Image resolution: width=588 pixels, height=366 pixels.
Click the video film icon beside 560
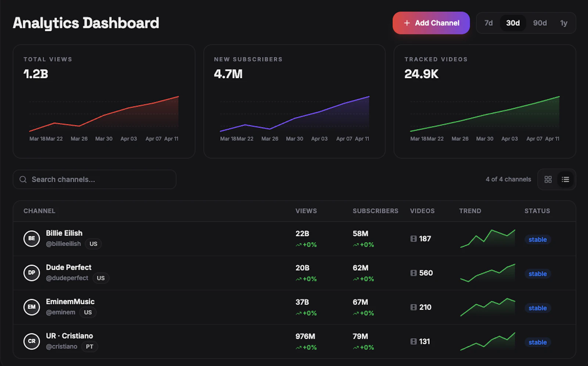(413, 273)
